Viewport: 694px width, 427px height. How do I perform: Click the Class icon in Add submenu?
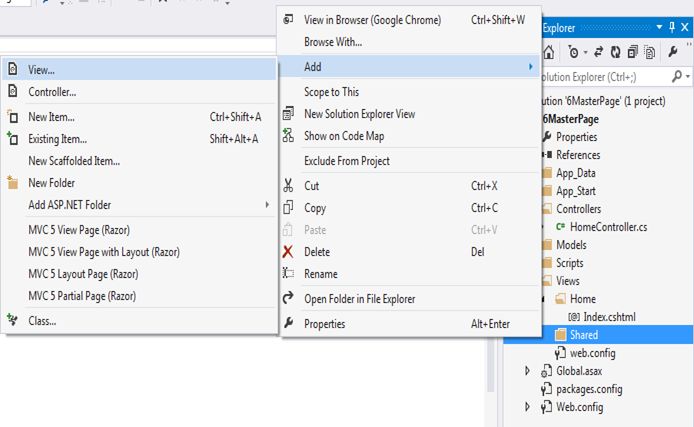point(12,319)
